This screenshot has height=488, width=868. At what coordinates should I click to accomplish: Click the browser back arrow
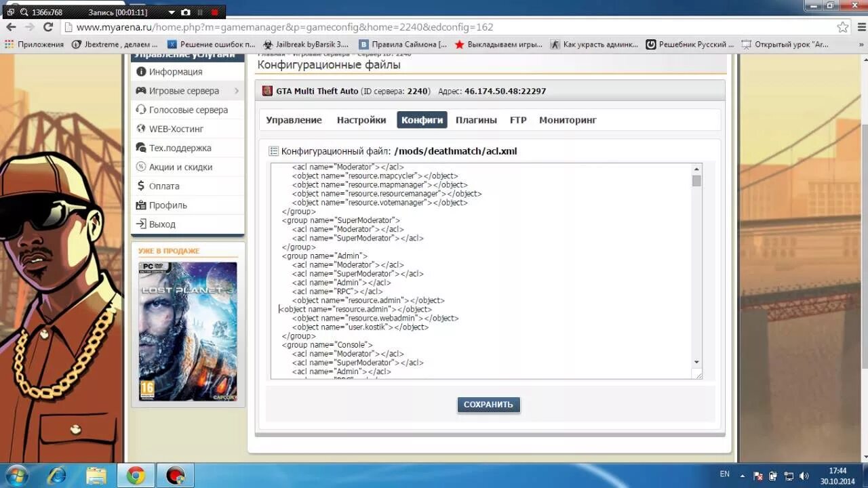[11, 27]
